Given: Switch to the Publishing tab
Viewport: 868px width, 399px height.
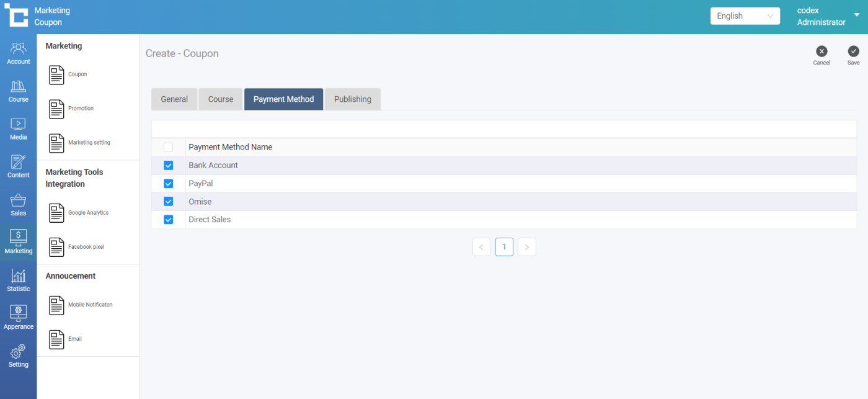Looking at the screenshot, I should [x=352, y=99].
